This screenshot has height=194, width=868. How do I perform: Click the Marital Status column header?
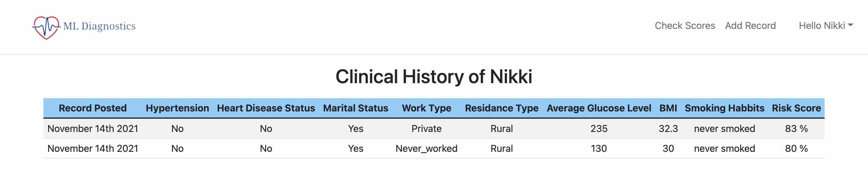(356, 108)
